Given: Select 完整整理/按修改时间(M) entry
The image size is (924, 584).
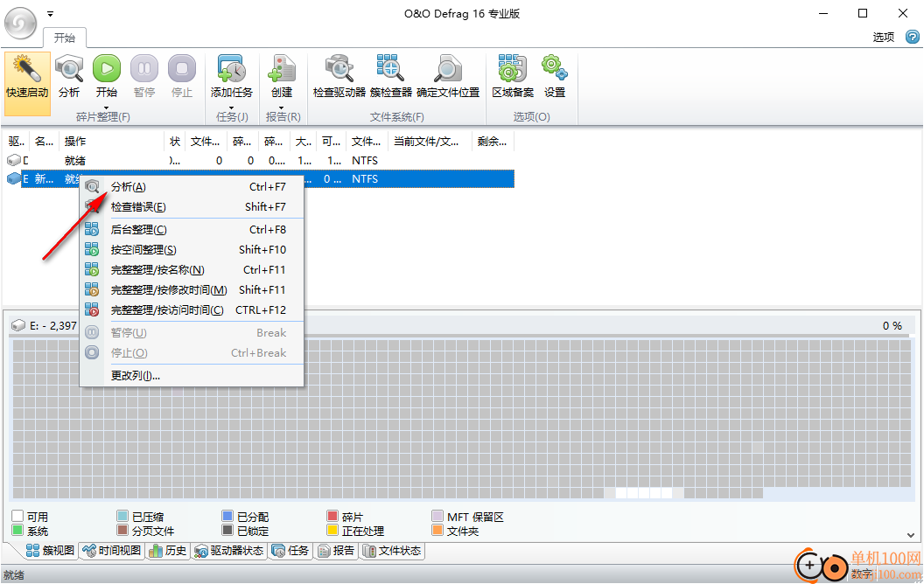Looking at the screenshot, I should [x=192, y=289].
